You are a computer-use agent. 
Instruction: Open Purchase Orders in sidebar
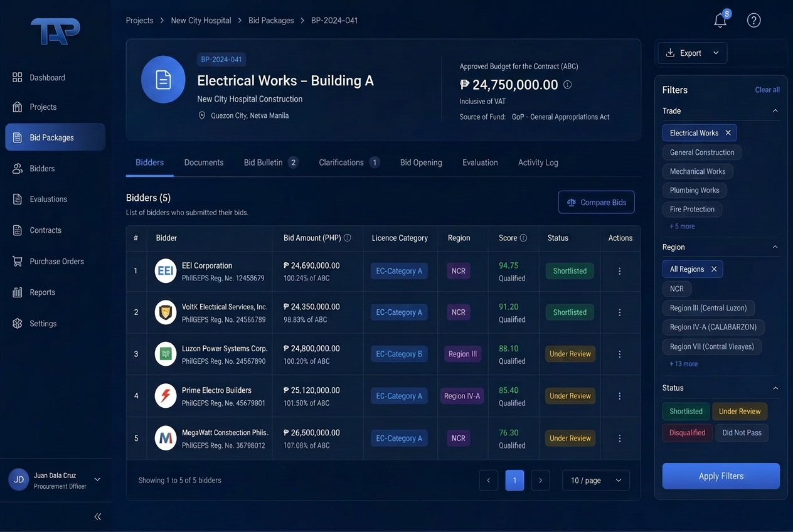(x=55, y=262)
